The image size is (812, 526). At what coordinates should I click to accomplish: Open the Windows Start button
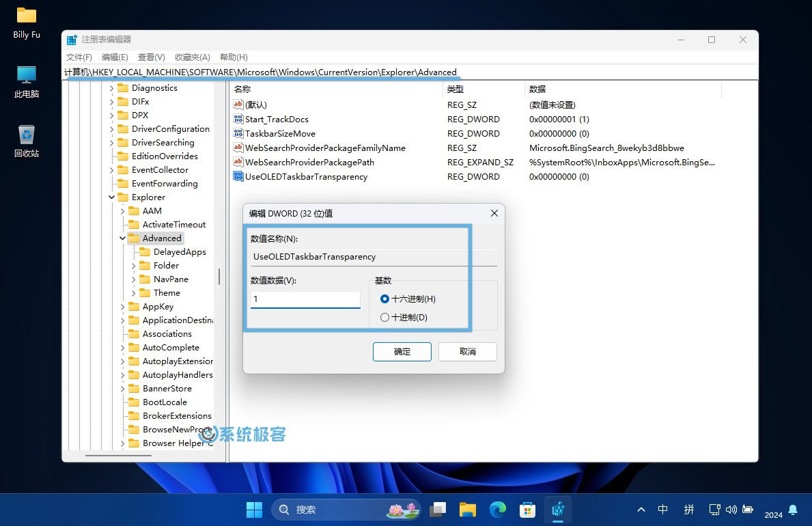(254, 510)
